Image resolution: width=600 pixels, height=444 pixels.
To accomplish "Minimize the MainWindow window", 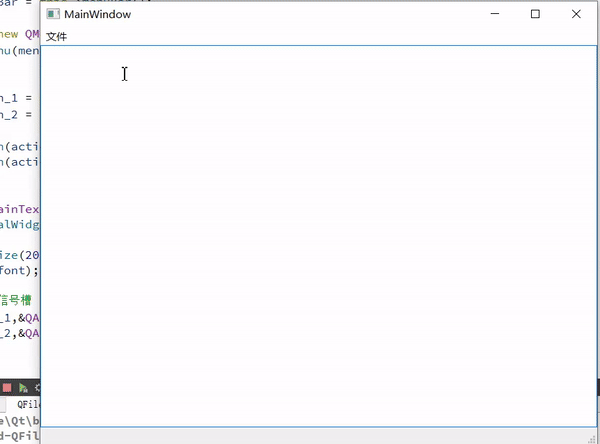I will point(495,14).
